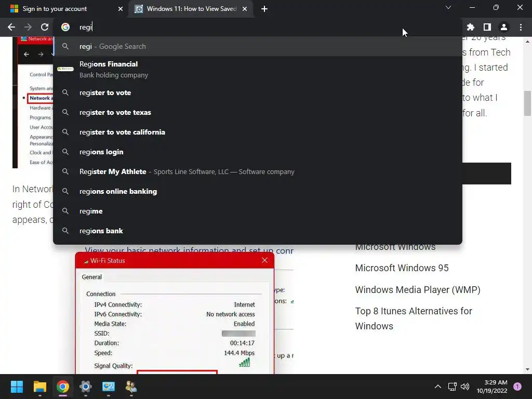Click the Control Panel screenshot image
The image size is (532, 399).
(x=33, y=102)
